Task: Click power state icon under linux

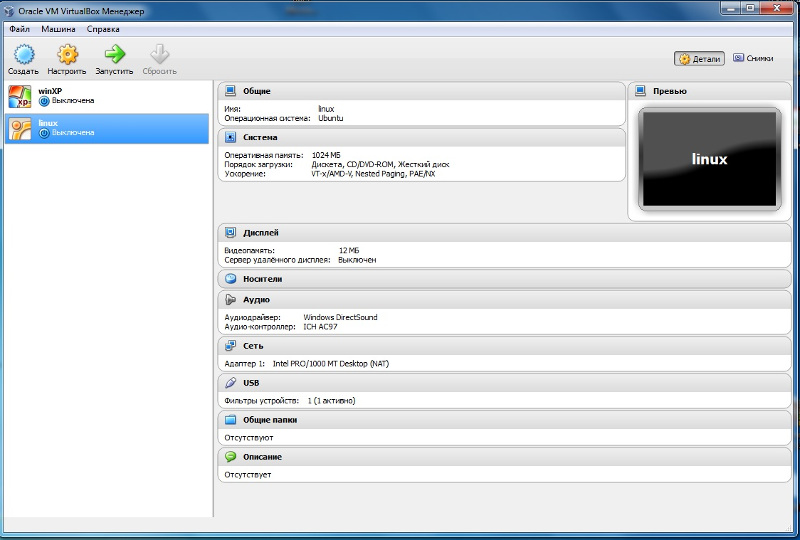Action: click(x=44, y=133)
